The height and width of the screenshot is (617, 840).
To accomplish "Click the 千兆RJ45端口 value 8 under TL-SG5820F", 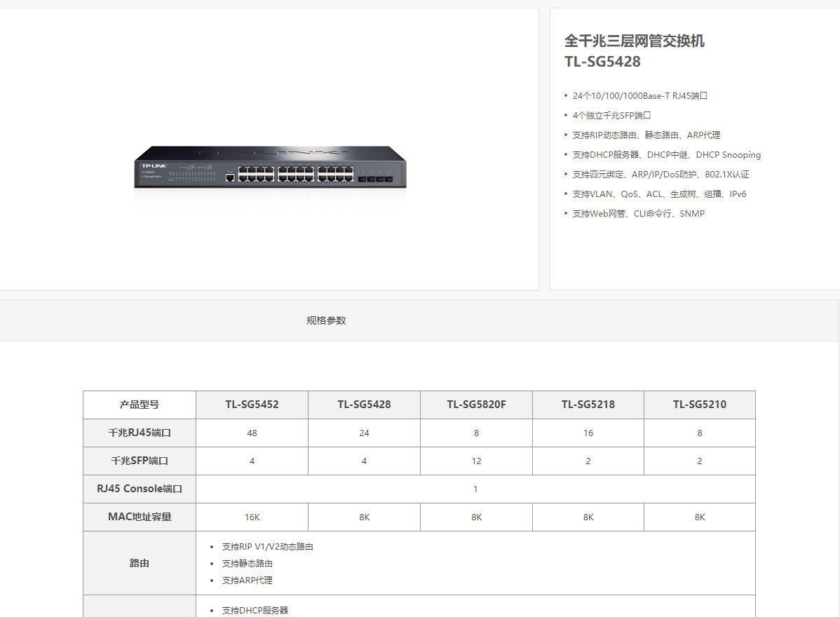I will click(476, 433).
